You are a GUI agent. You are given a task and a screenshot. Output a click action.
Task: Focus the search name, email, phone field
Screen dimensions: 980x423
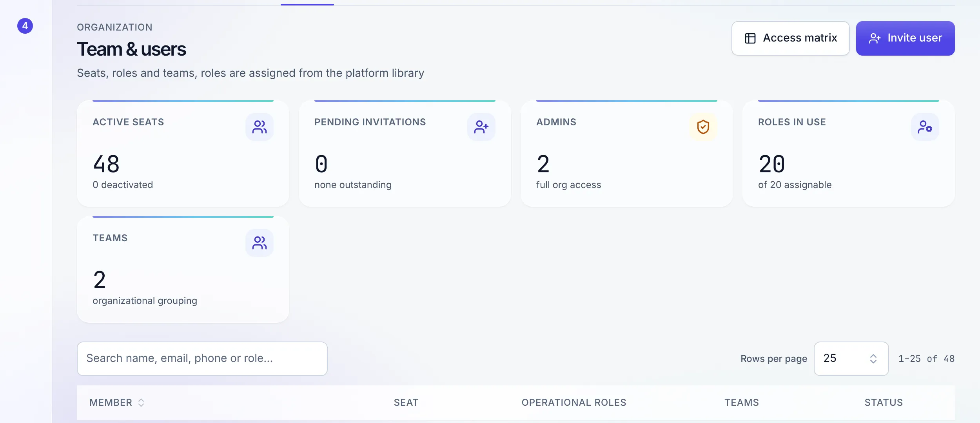(x=202, y=359)
